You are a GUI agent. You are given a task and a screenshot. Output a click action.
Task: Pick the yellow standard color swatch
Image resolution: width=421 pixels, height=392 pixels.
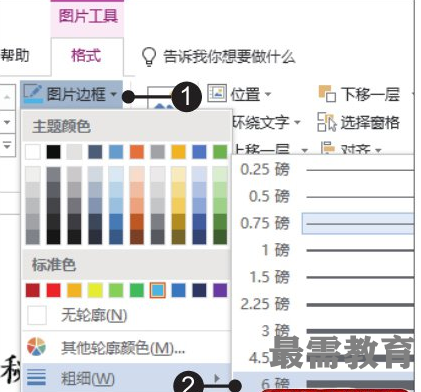[x=95, y=290]
